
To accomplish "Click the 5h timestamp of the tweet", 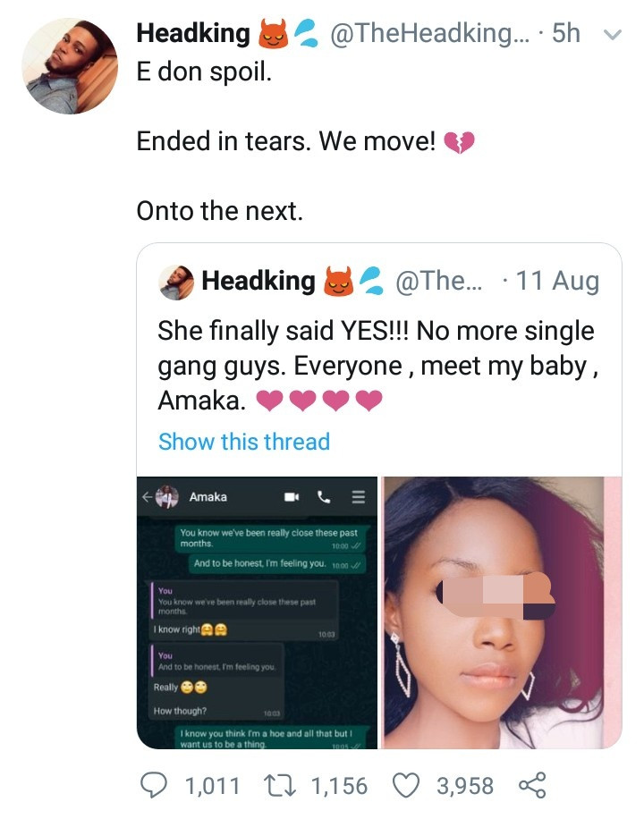I will coord(566,34).
